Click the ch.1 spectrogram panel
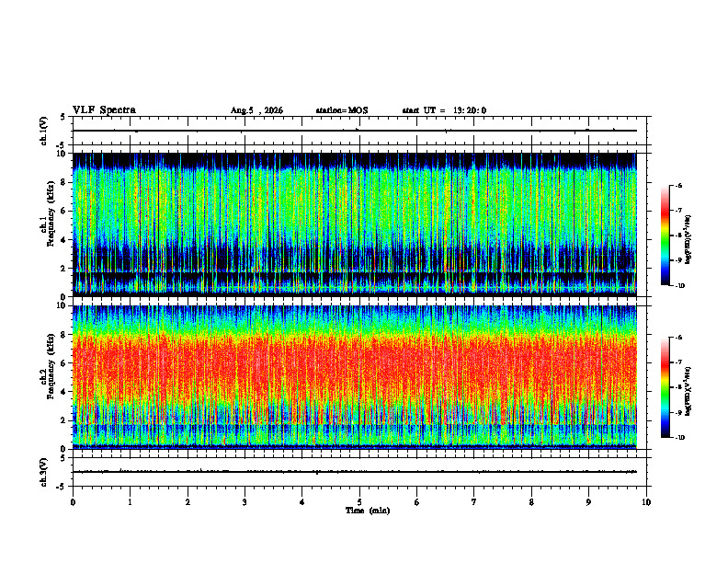This screenshot has width=728, height=563. tap(355, 224)
